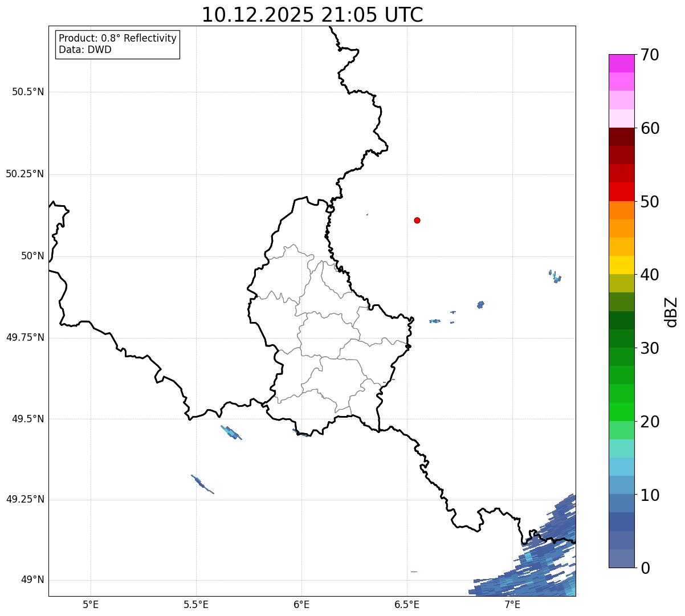Click the 7°E longitude label
Image resolution: width=685 pixels, height=616 pixels.
click(x=512, y=604)
